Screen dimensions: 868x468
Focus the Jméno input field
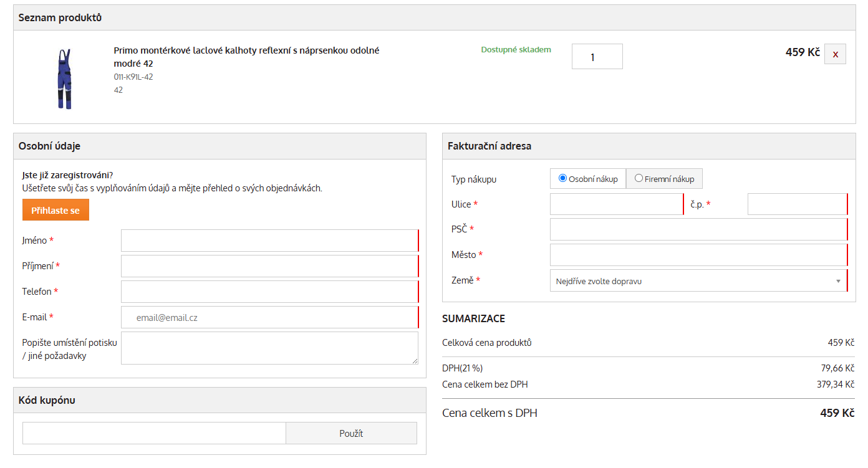269,241
